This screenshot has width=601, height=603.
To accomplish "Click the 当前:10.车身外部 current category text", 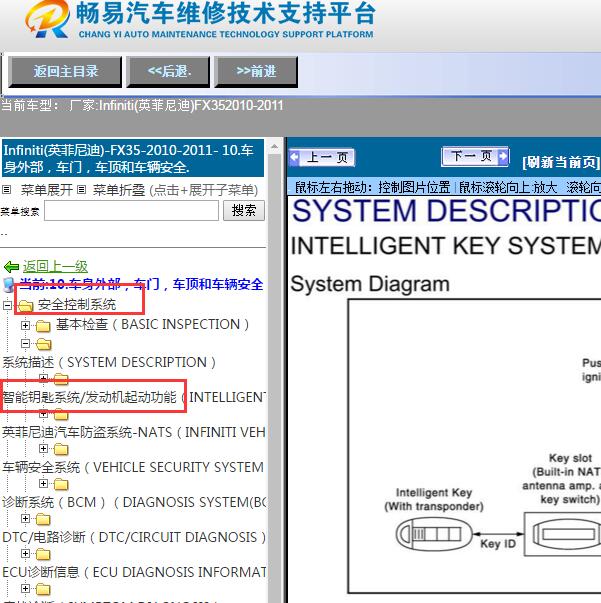I will point(141,284).
